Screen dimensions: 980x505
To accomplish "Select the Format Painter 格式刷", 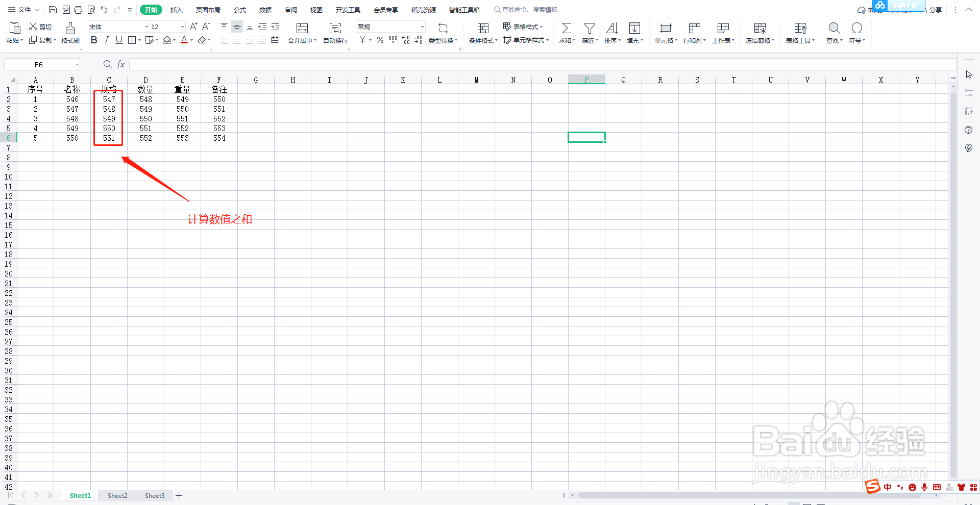I will [70, 33].
